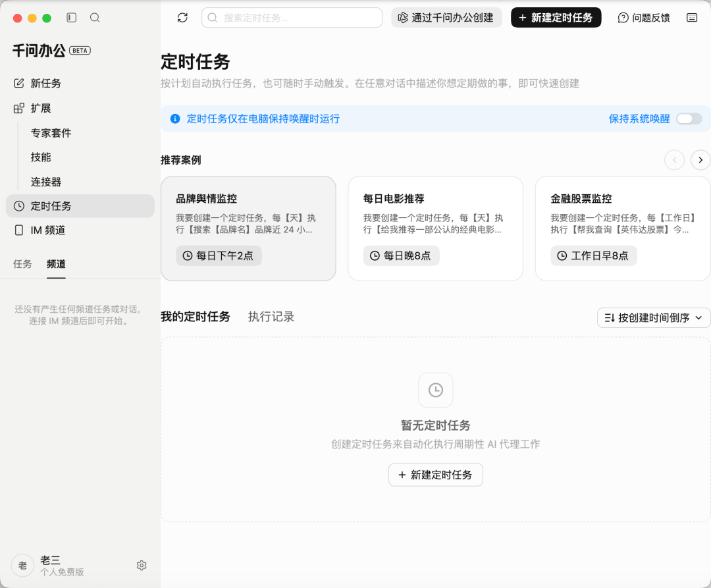Click the clock icon in empty state
Viewport: 711px width, 588px height.
(x=435, y=390)
